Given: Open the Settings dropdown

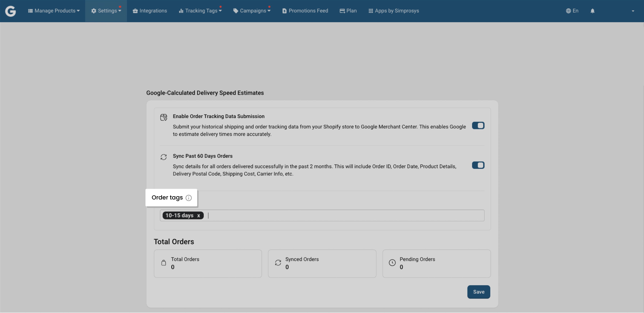Looking at the screenshot, I should tap(106, 11).
